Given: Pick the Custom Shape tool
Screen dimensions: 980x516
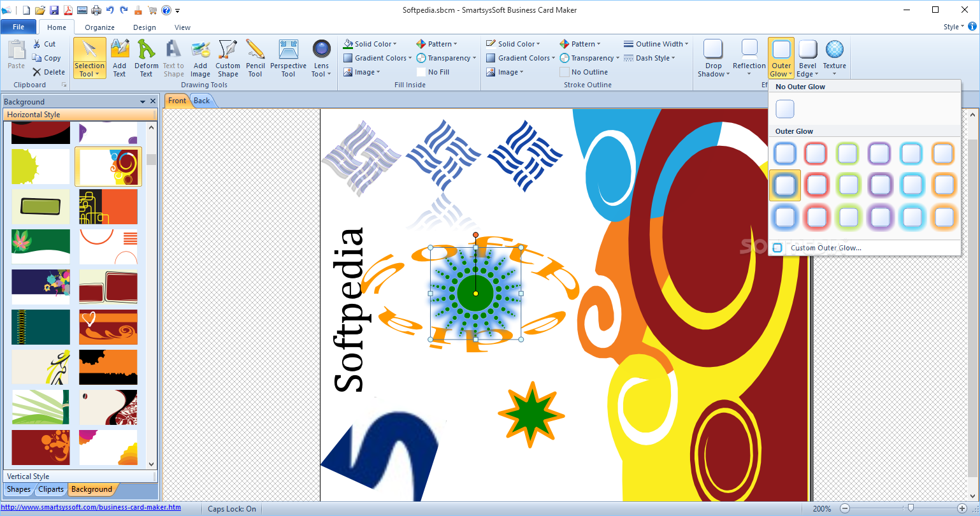Looking at the screenshot, I should click(227, 58).
